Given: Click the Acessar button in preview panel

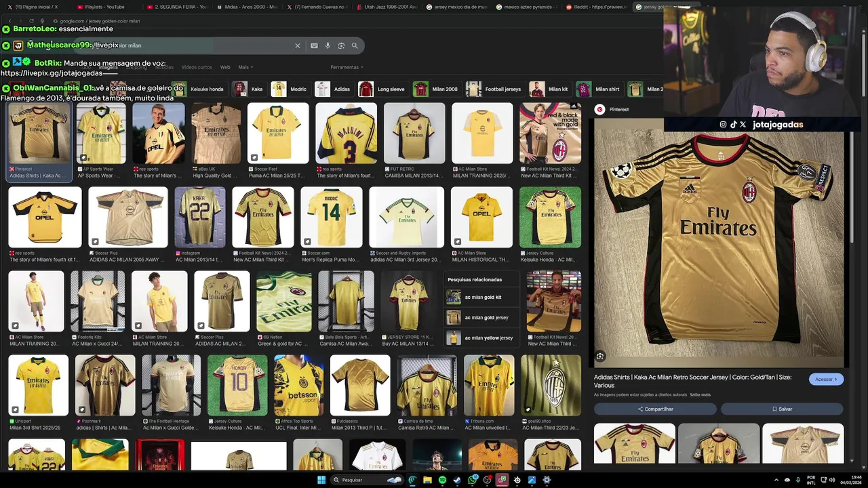Looking at the screenshot, I should pos(826,380).
